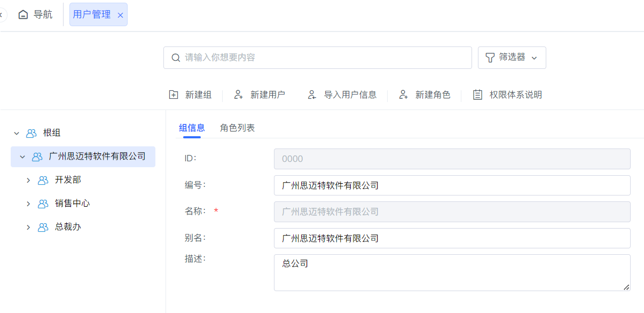Click the 新建用户 person-plus icon
The width and height of the screenshot is (644, 313).
pos(239,95)
